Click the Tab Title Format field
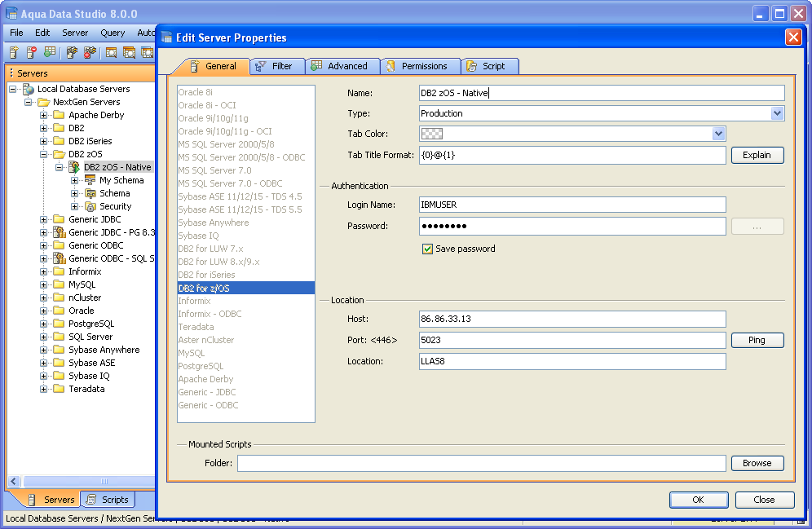This screenshot has height=529, width=812. click(572, 155)
